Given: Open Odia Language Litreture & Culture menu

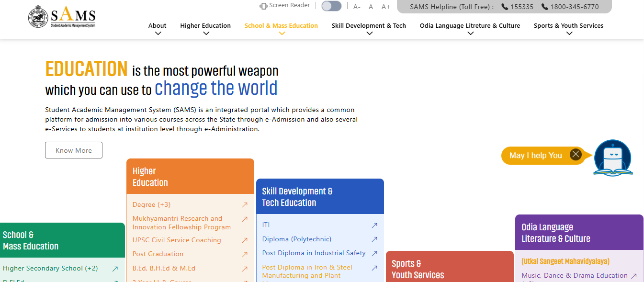Looking at the screenshot, I should (470, 26).
